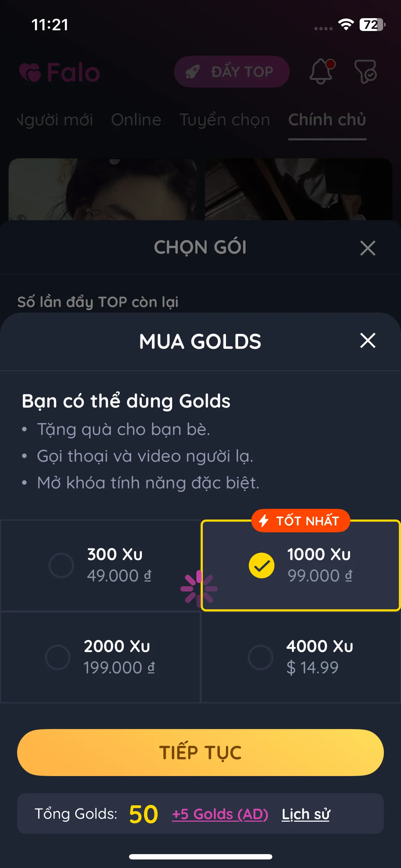Tap the rocket icon in ĐẨY TOP

click(192, 72)
